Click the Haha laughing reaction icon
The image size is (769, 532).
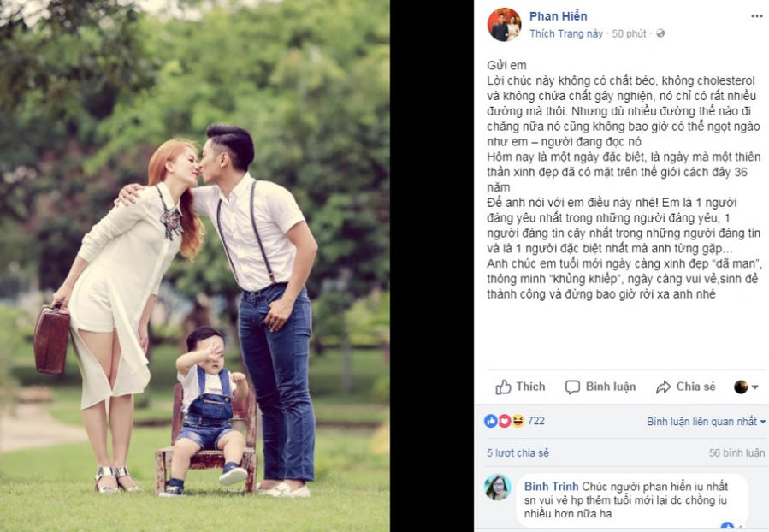pos(518,421)
